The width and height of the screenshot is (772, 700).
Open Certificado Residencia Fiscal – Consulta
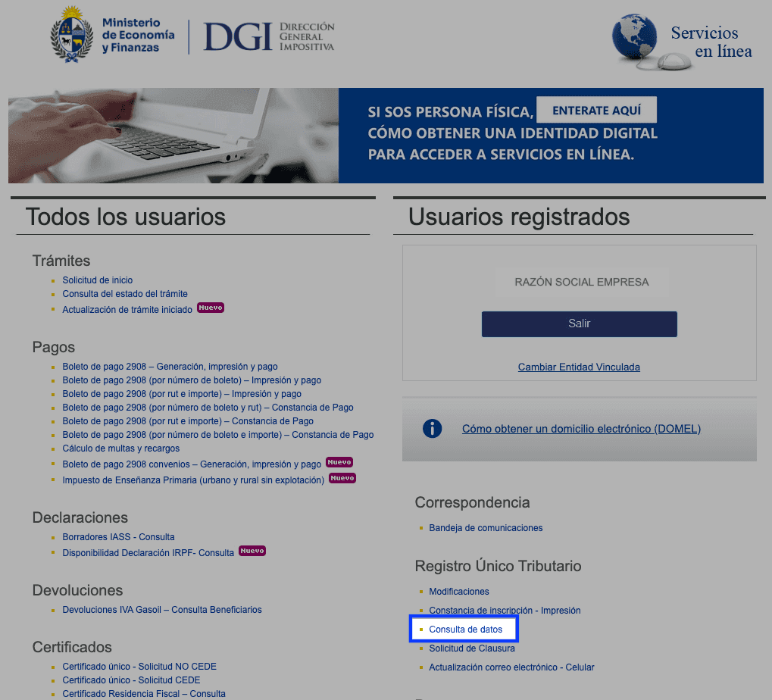(144, 694)
